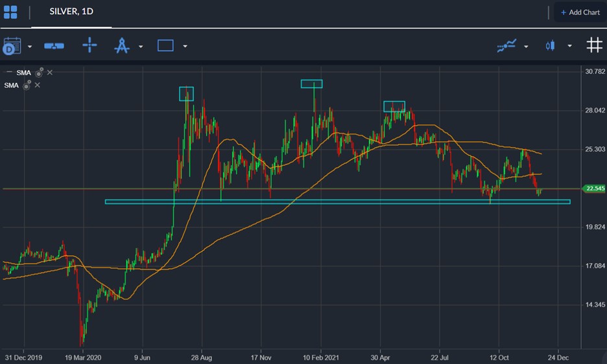Open the indicators line chart icon
This screenshot has width=607, height=364.
click(506, 45)
